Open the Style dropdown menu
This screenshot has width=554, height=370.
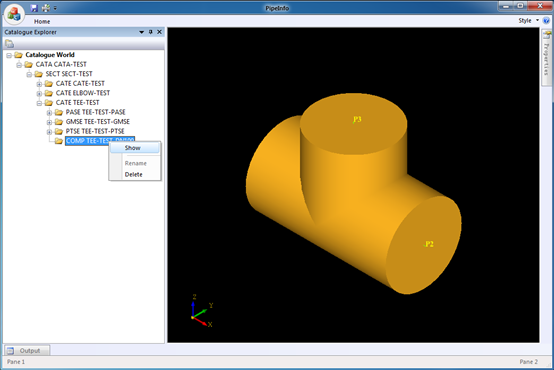point(529,20)
